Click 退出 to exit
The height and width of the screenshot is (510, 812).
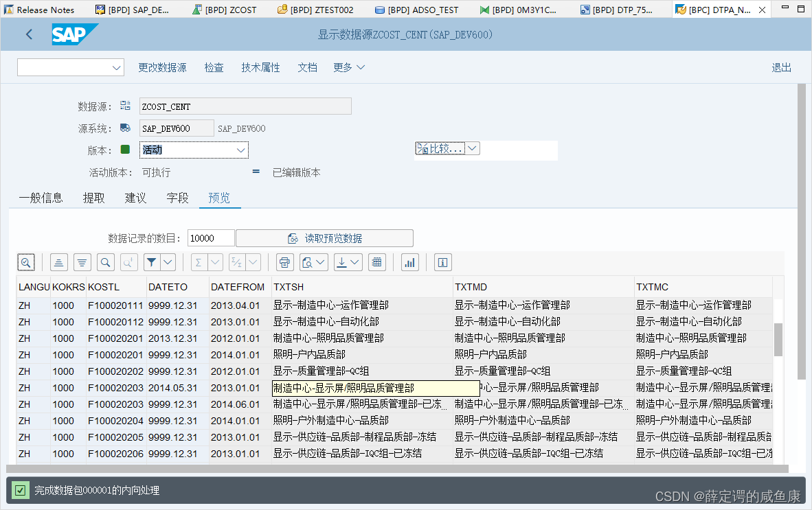[782, 67]
